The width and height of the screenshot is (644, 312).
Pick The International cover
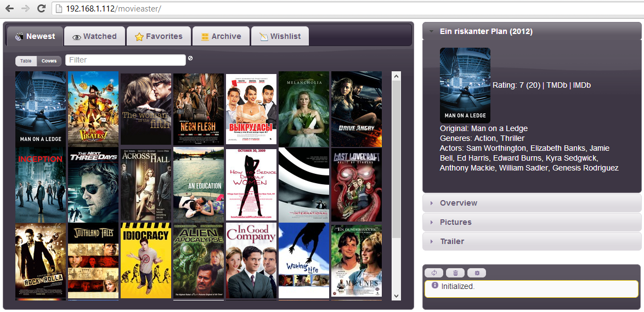tap(304, 185)
